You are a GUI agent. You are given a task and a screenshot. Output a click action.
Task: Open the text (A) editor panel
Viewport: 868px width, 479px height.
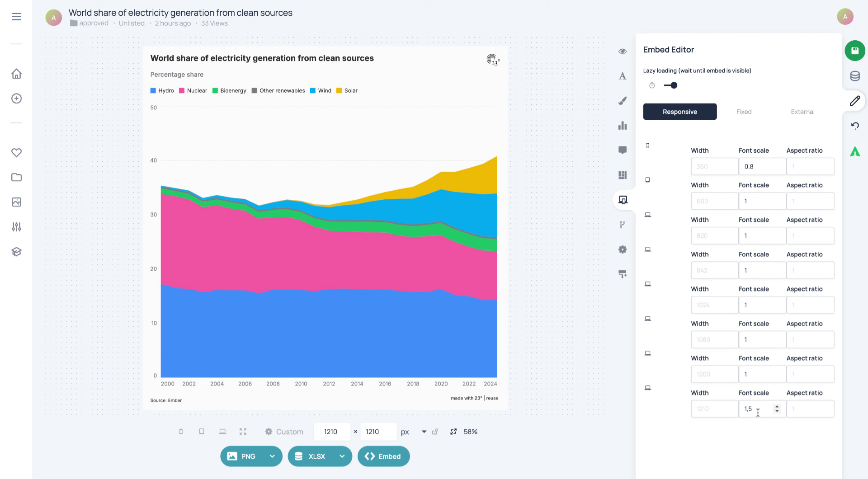coord(623,76)
